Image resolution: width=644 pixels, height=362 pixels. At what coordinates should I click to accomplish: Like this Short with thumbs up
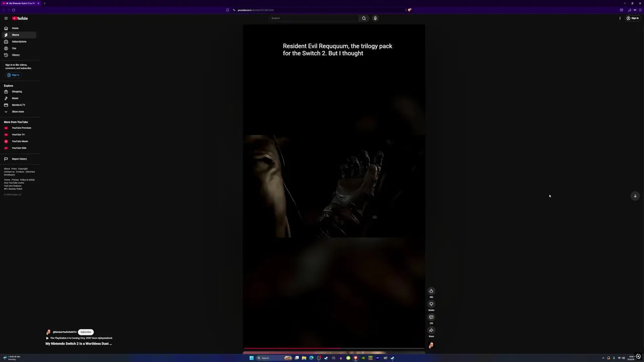point(431,291)
